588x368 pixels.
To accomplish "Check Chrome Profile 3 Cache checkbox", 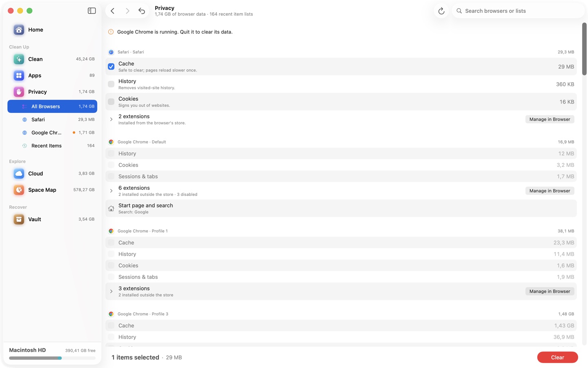I will 111,326.
